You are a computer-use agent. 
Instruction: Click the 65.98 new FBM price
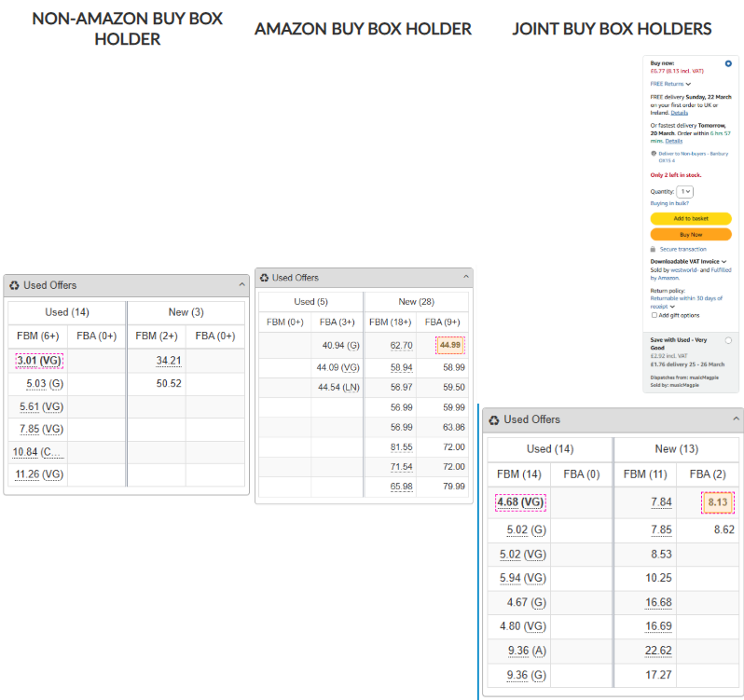402,487
